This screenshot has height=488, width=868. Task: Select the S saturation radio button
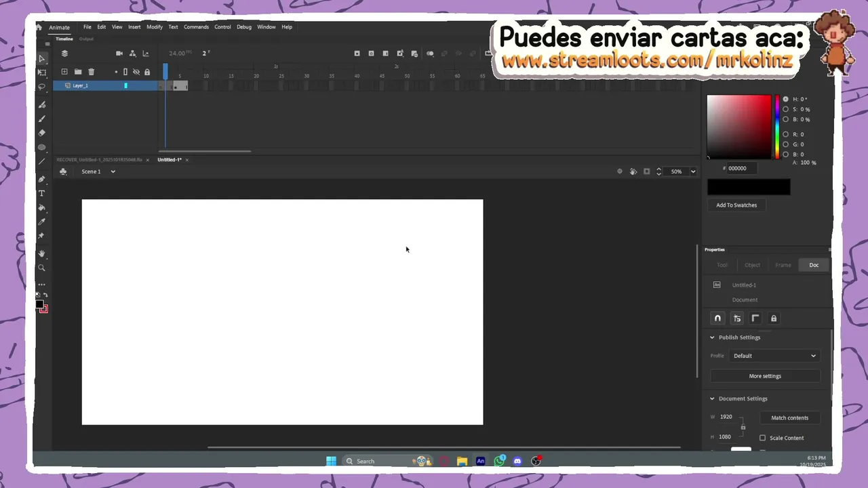[785, 109]
